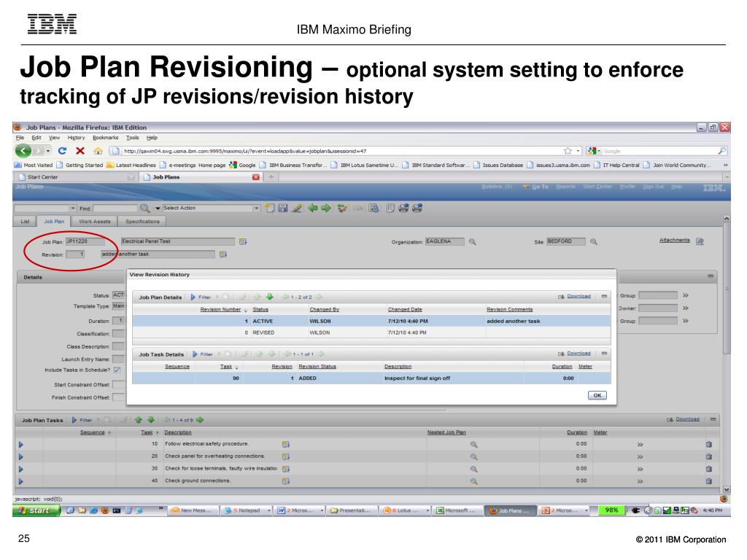
Task: Click the Firefox home icon
Action: (98, 151)
